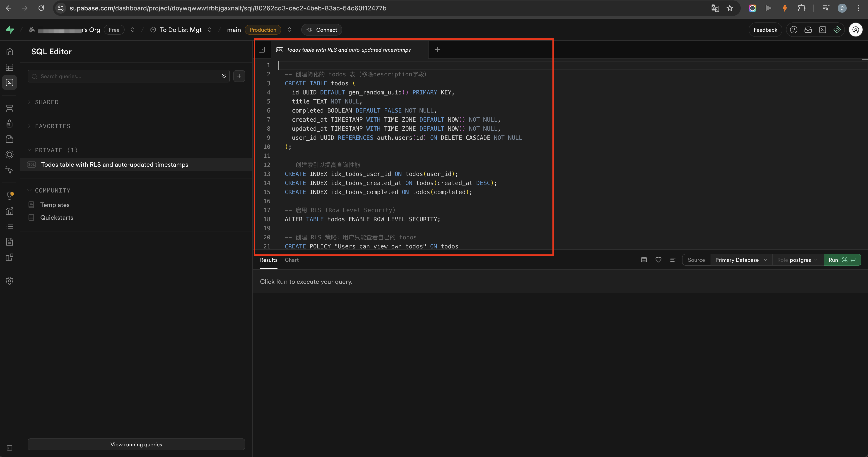Viewport: 868px width, 457px height.
Task: Click View running queries button
Action: [136, 444]
